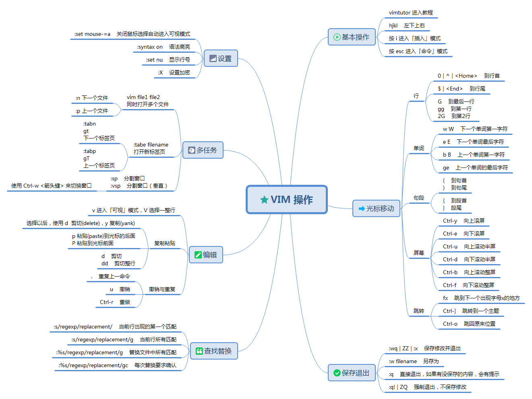The width and height of the screenshot is (532, 399).
Task: Select the 选择以后，使用 d 剪切 entry
Action: pyautogui.click(x=81, y=223)
